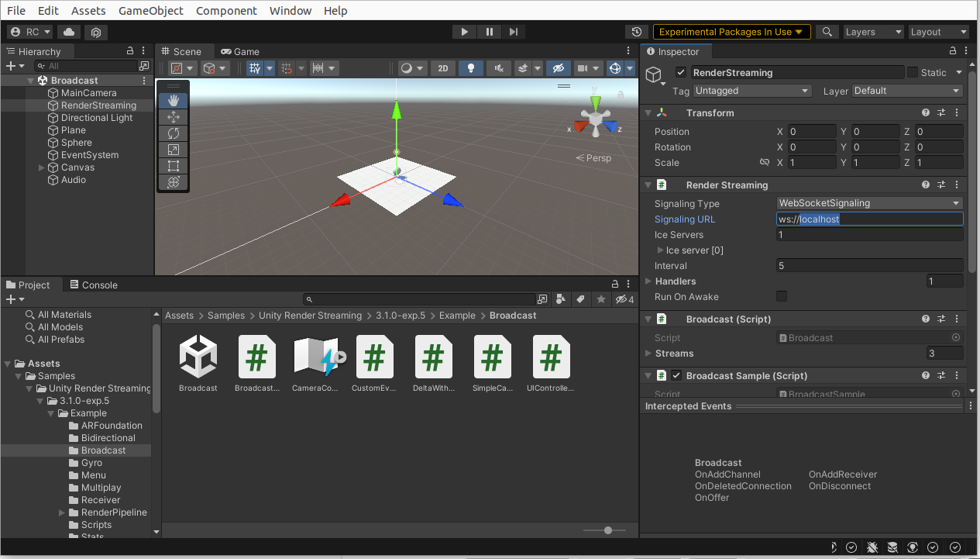Viewport: 980px width, 559px height.
Task: Open Render Streaming component help icon
Action: click(x=926, y=185)
